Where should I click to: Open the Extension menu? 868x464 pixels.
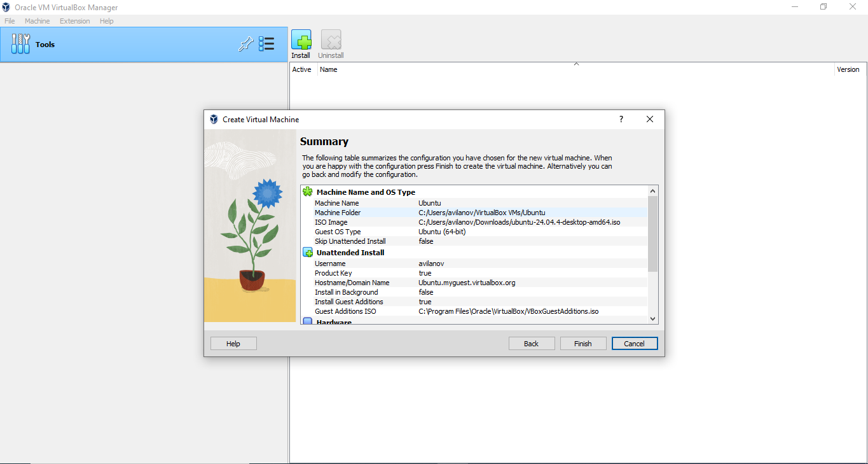tap(75, 21)
